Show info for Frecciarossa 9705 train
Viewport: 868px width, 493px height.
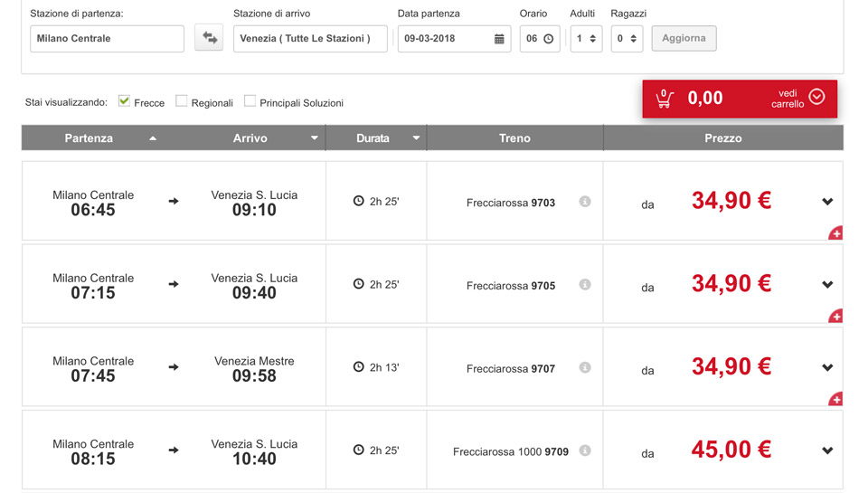click(585, 285)
